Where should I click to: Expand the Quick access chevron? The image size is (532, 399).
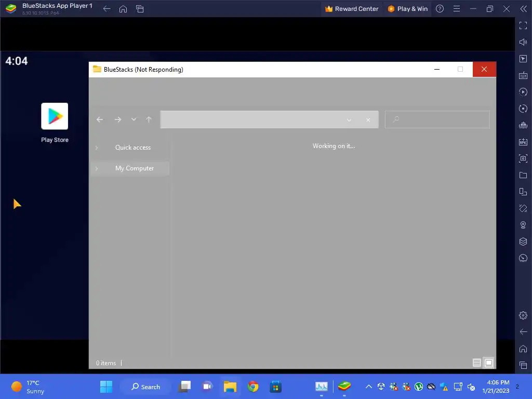tap(97, 148)
